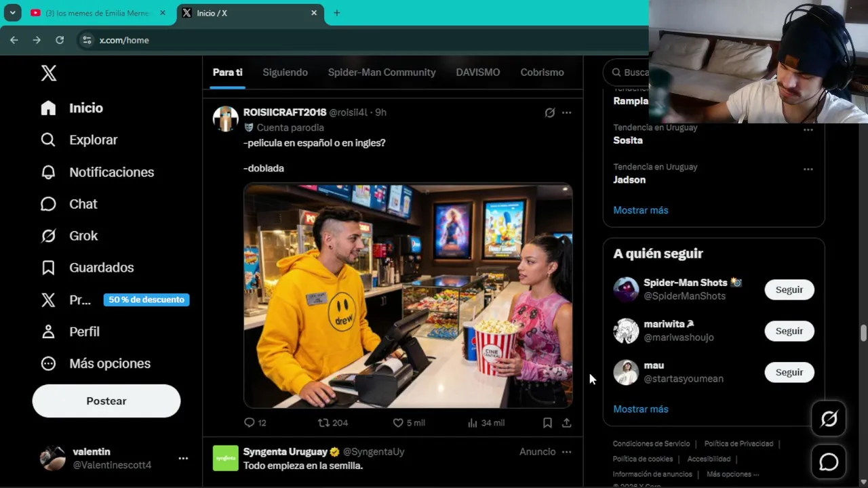Open Política de Privacidad link

coord(738,444)
